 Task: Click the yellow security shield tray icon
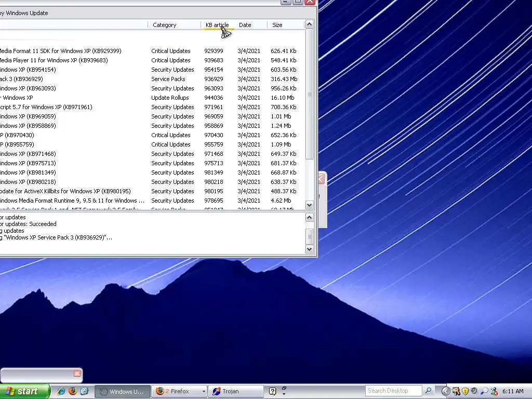tap(465, 391)
